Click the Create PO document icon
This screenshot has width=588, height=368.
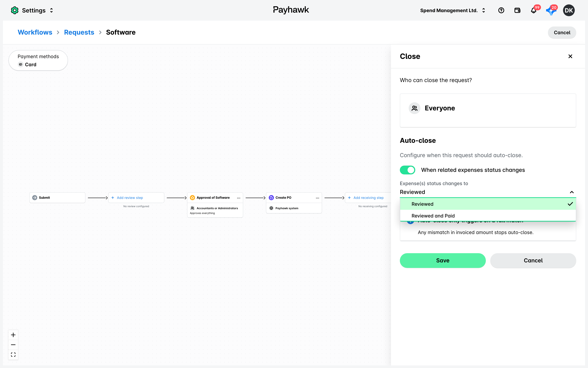(271, 198)
